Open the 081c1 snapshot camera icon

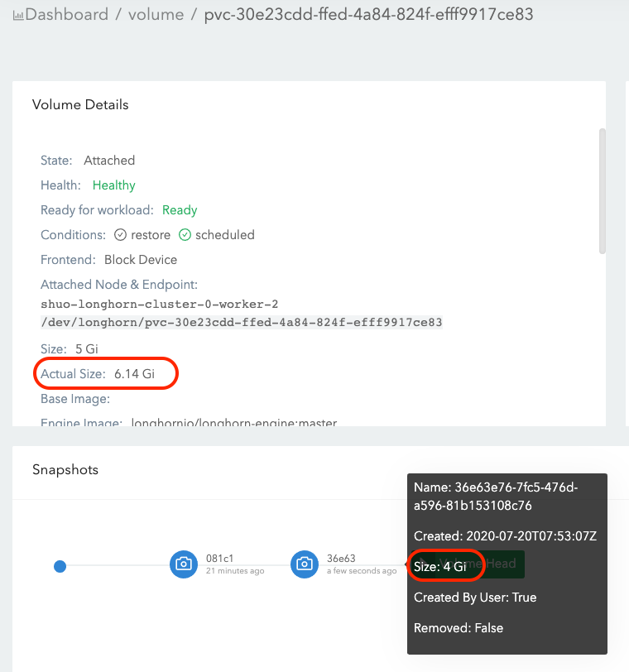(183, 564)
